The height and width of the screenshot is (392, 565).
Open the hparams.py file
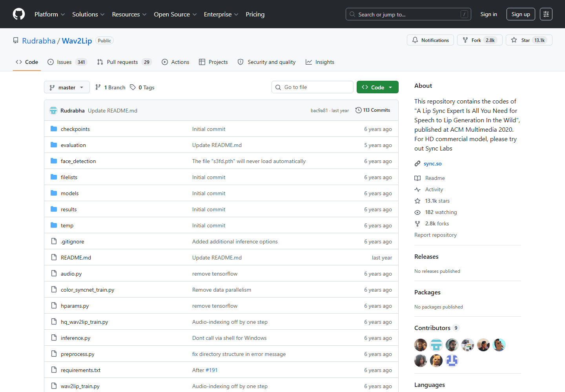[x=75, y=306]
